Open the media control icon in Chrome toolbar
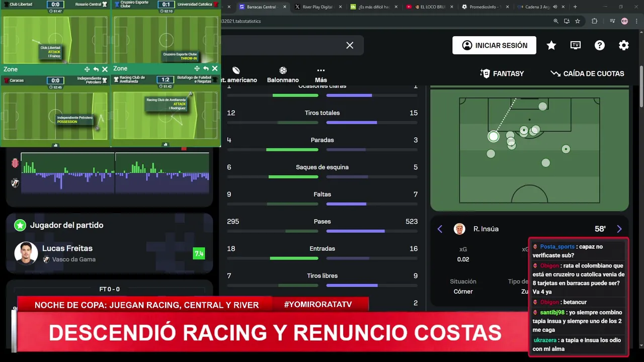Screen dimensions: 644x362 612,21
